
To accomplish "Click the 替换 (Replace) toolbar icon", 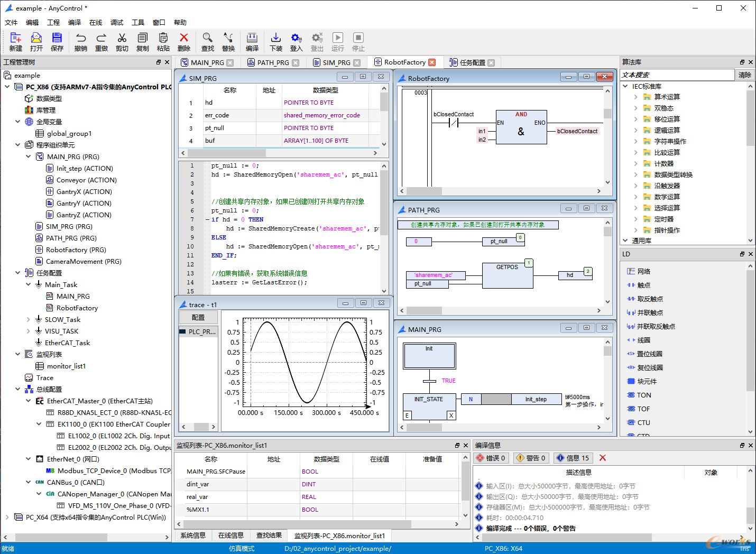I will (228, 38).
